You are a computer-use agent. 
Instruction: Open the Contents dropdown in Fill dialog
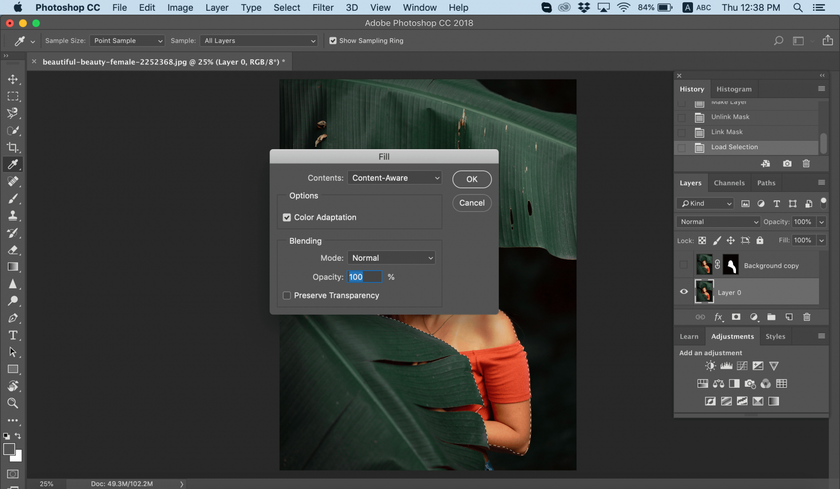point(394,178)
